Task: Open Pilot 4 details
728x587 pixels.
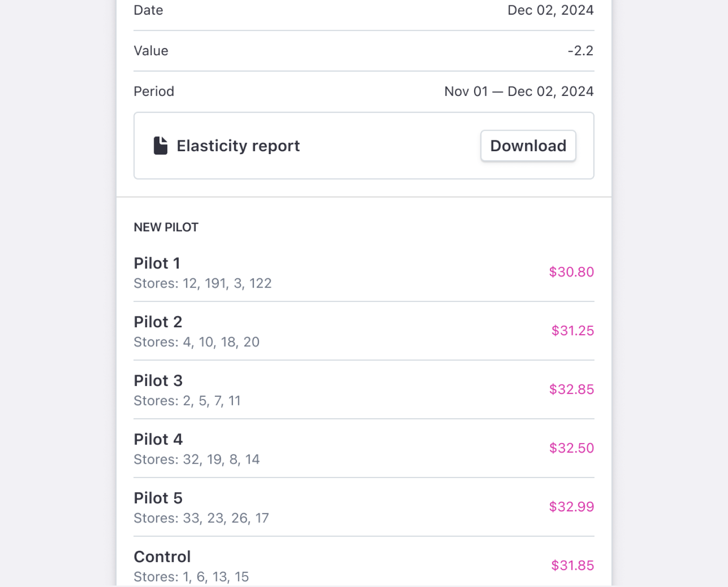Action: (158, 439)
